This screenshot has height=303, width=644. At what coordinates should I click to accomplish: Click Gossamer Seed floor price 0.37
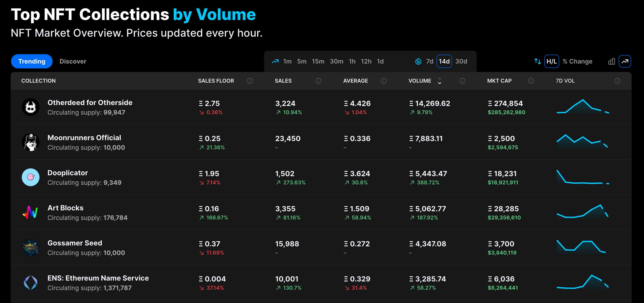click(209, 244)
